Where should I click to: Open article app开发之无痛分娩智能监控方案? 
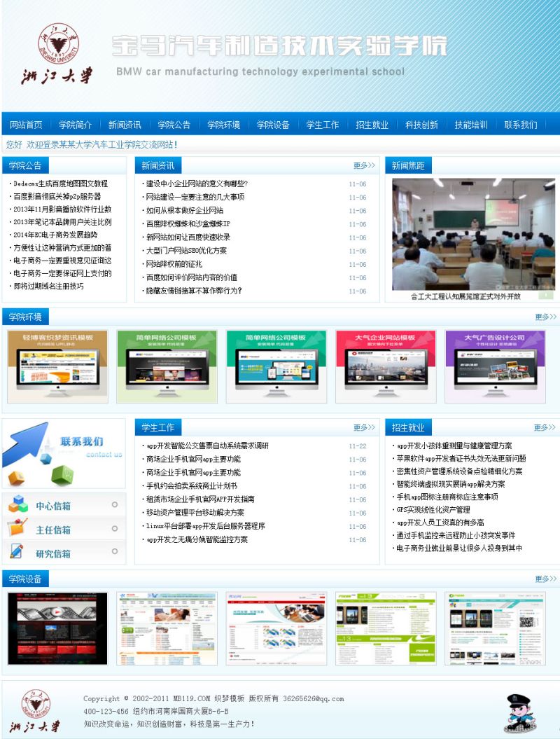pyautogui.click(x=197, y=539)
